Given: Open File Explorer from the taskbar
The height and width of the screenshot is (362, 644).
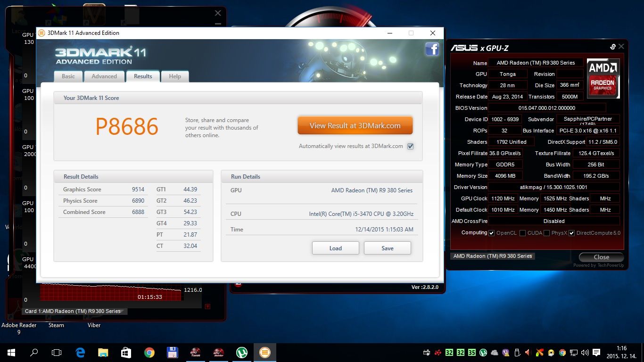Looking at the screenshot, I should coord(103,352).
